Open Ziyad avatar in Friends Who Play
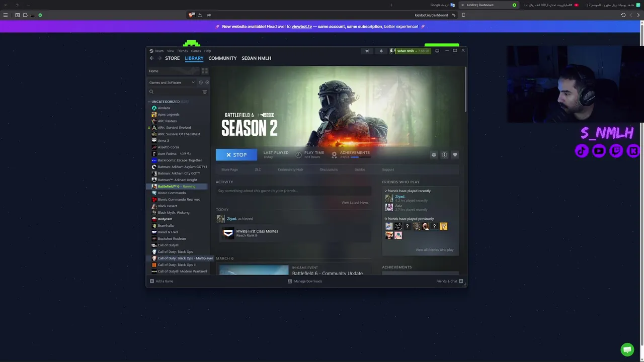This screenshot has height=362, width=644. [389, 198]
